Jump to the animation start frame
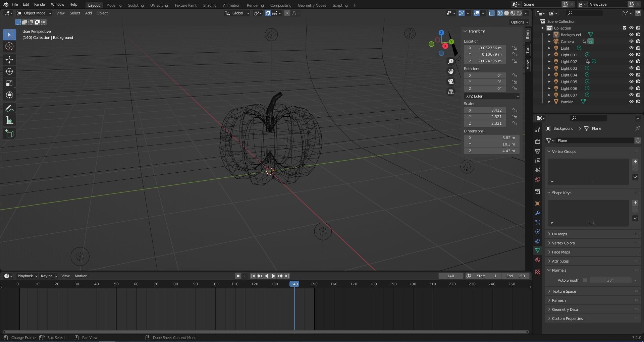644x342 pixels. coord(253,276)
